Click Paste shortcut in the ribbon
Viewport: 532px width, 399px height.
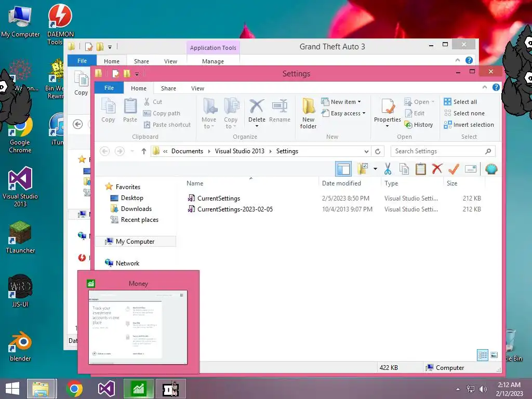pyautogui.click(x=167, y=125)
